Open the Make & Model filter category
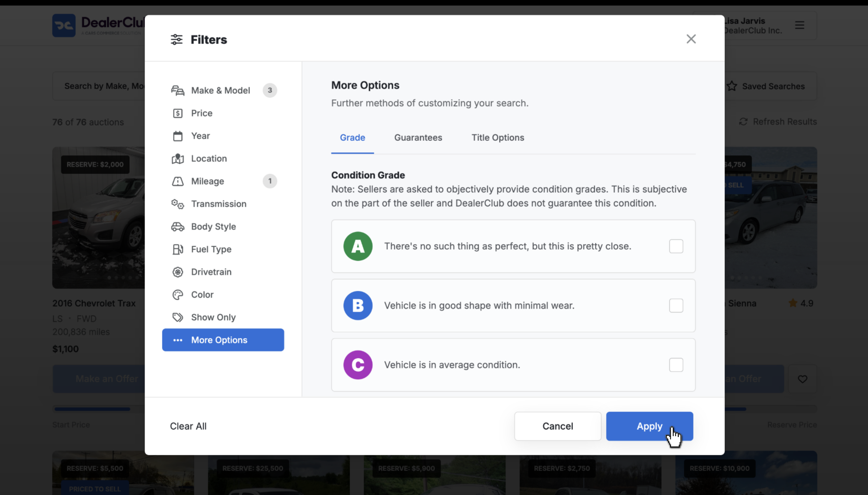 [x=223, y=91]
